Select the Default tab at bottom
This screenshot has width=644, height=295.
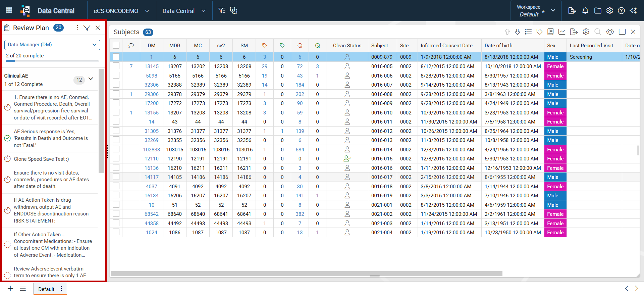(x=46, y=289)
